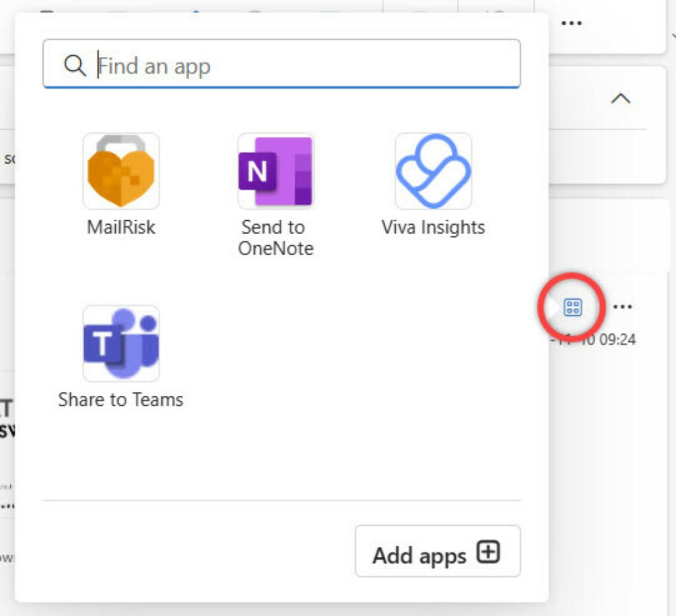This screenshot has height=616, width=676.
Task: Expand the toolbar chevron at the far right edge
Action: [672, 34]
